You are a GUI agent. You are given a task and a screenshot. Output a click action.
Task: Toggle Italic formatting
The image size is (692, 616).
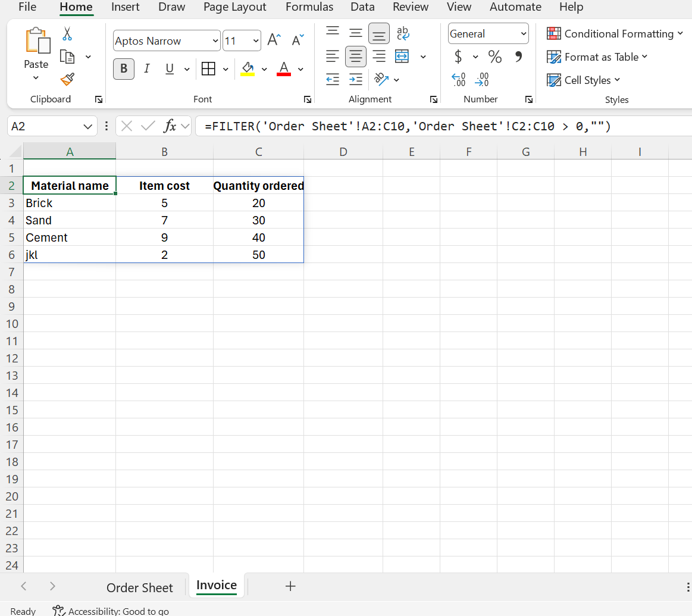(147, 68)
